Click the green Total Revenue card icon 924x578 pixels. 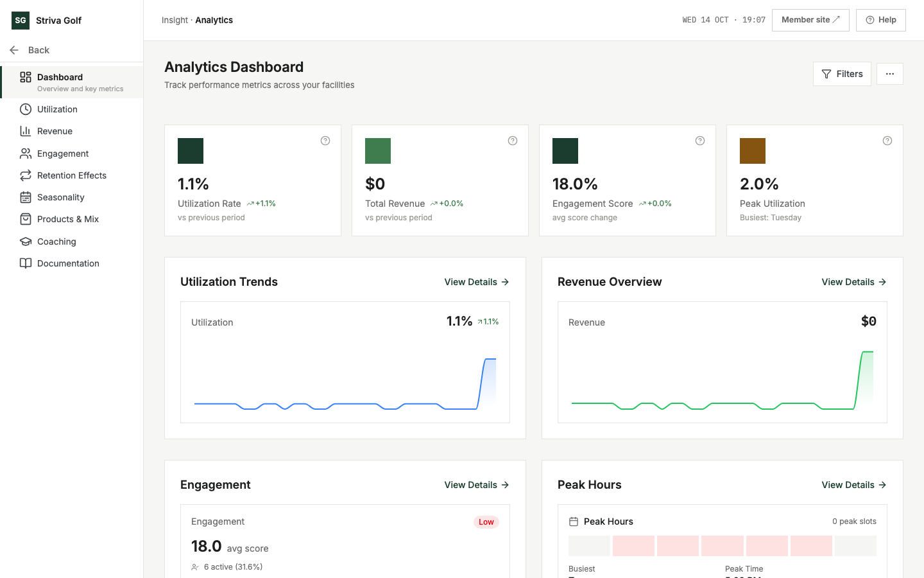point(378,151)
